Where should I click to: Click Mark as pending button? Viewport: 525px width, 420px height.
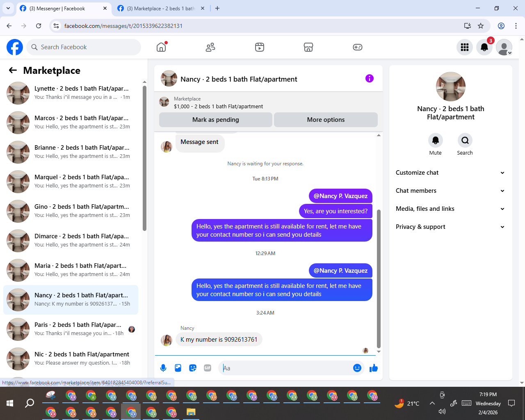click(216, 120)
